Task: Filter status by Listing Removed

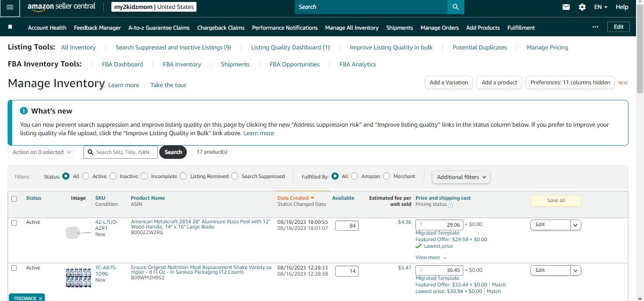Action: (183, 176)
